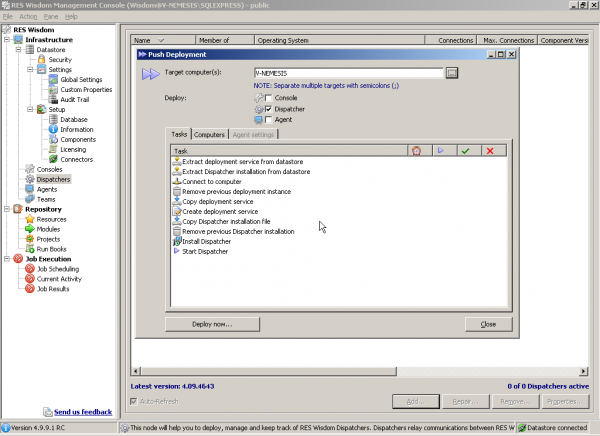Click the Consoles icon in tree
The image size is (600, 436).
pyautogui.click(x=30, y=169)
